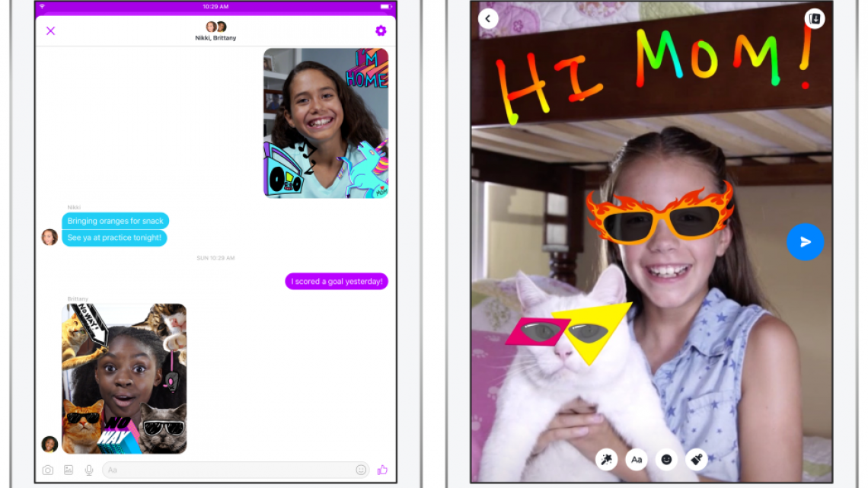The height and width of the screenshot is (488, 868).
Task: Open emoji picker in message field
Action: click(361, 470)
